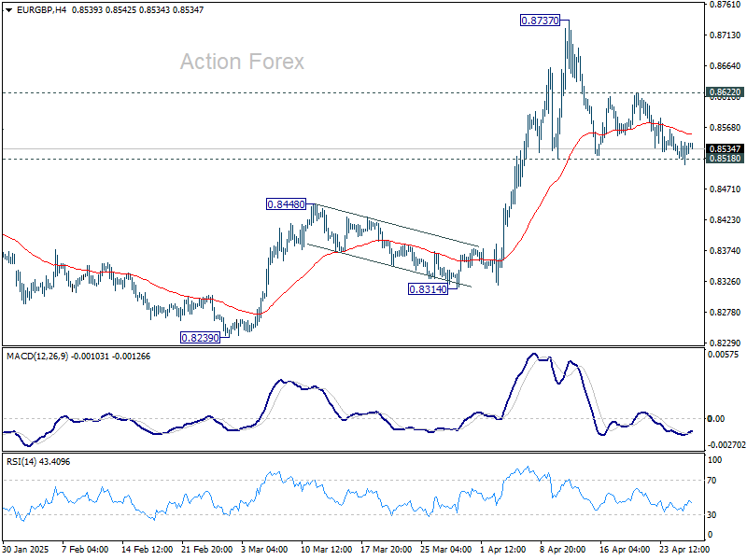Image resolution: width=747 pixels, height=560 pixels.
Task: Click the MACD scale value -0.002702
Action: coord(726,445)
